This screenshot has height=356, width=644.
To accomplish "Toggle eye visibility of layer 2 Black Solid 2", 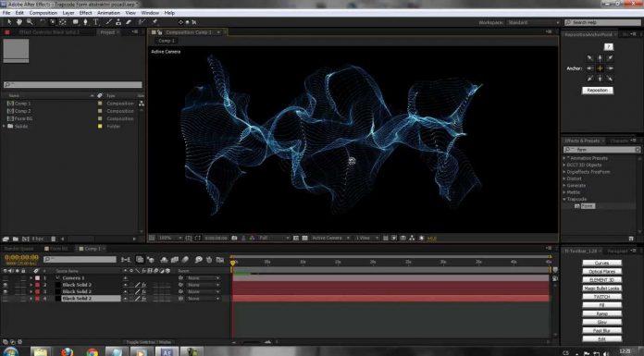I will (5, 285).
